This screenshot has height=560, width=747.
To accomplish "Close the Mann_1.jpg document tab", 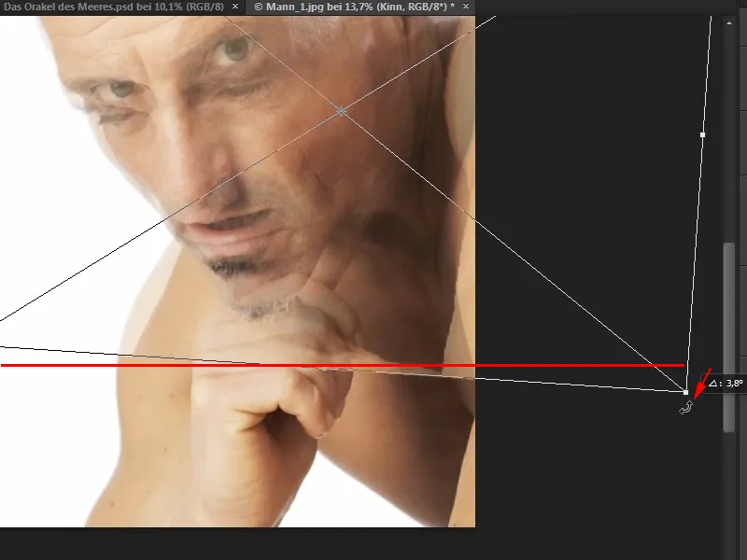I will tap(466, 7).
